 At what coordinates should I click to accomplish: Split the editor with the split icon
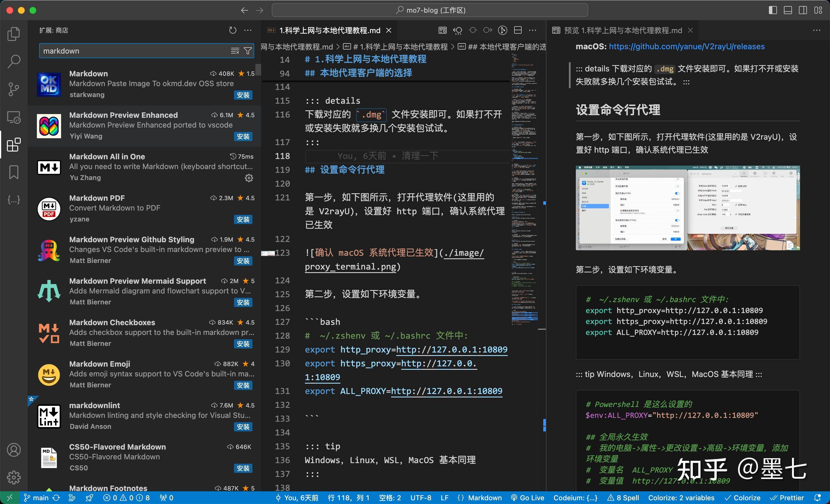point(518,30)
